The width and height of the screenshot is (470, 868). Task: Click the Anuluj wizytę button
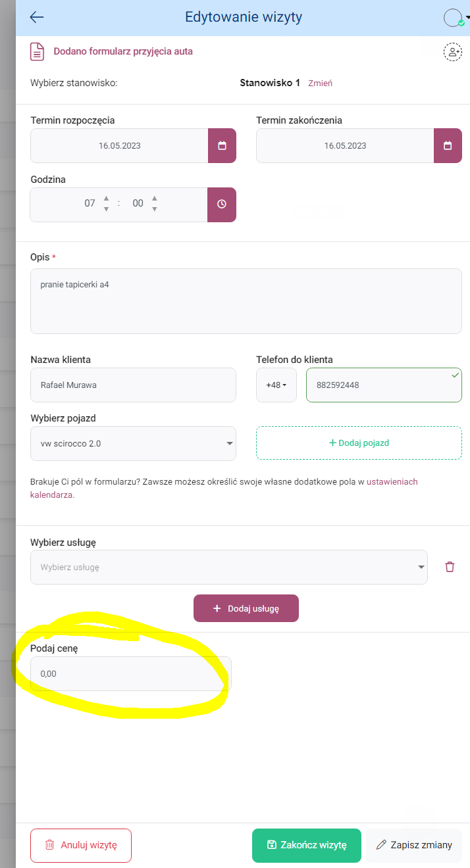pyautogui.click(x=81, y=845)
